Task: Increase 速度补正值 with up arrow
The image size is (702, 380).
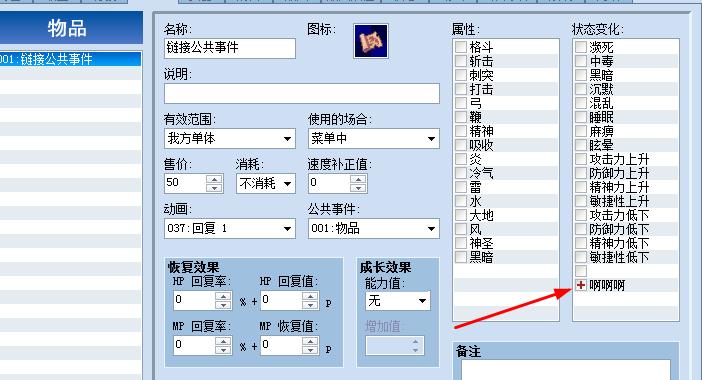Action: point(358,179)
